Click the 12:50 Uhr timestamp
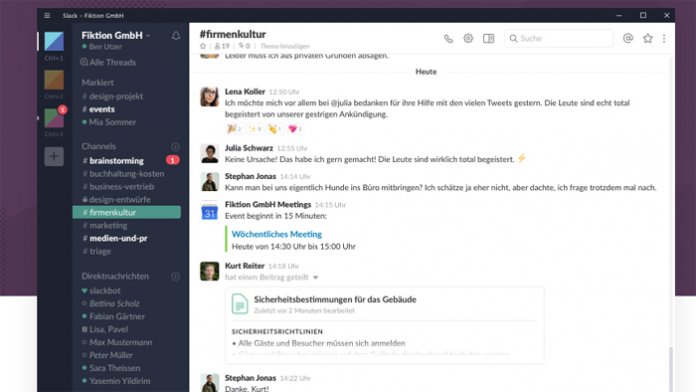696x392 pixels. tap(284, 92)
